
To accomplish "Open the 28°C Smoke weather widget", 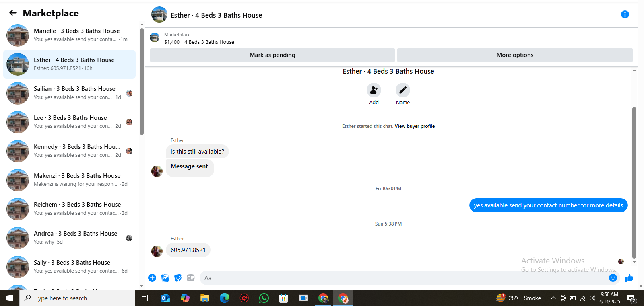I will [519, 298].
